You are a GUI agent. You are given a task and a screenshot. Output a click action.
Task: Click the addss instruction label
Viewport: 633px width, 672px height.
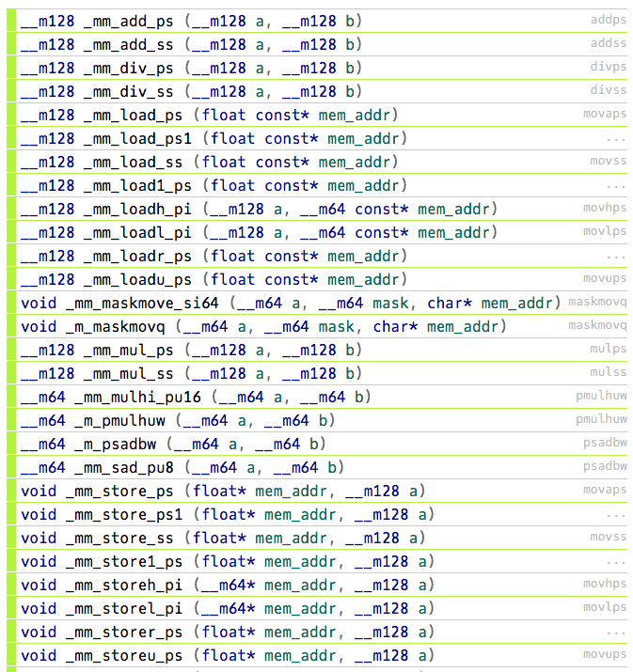609,43
